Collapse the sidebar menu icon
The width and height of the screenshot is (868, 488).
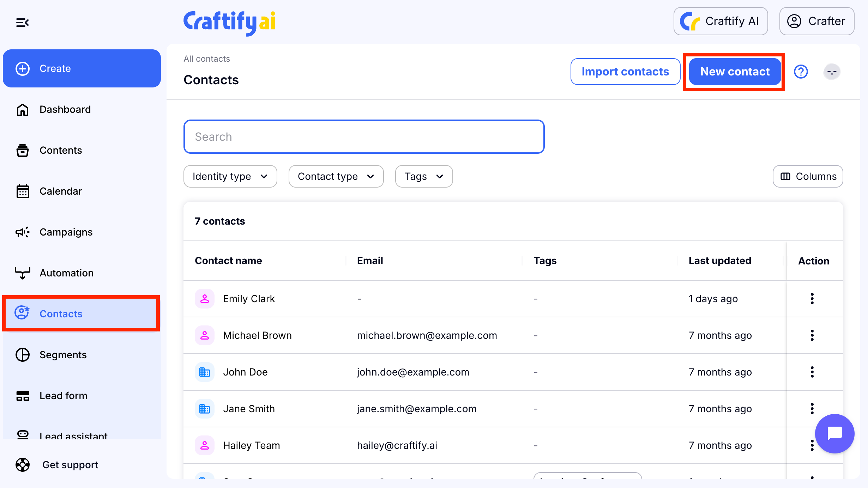pyautogui.click(x=22, y=23)
